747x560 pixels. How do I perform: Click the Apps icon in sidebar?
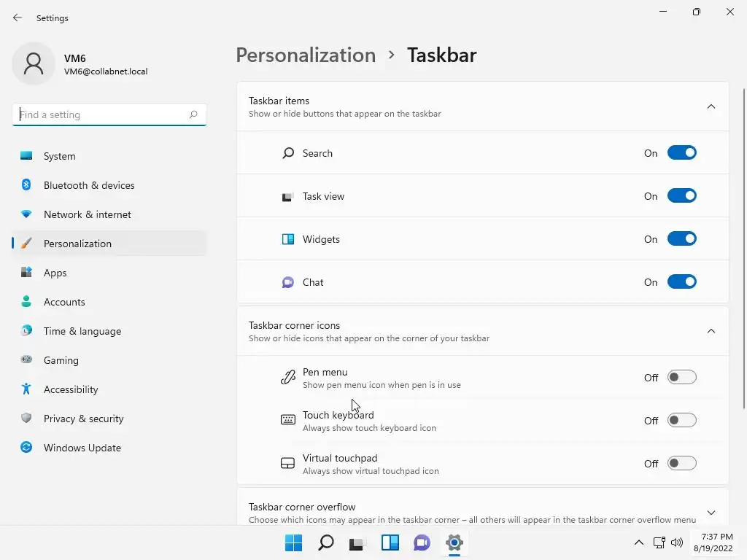(26, 273)
